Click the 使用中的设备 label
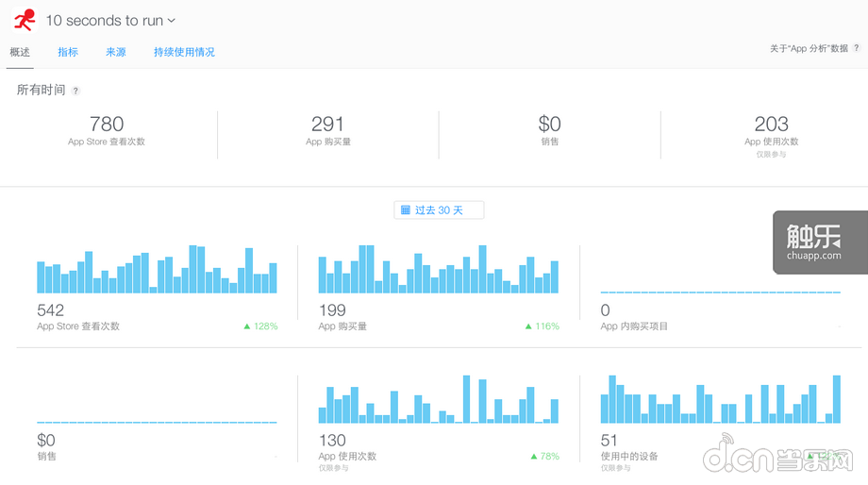This screenshot has height=485, width=868. point(629,457)
